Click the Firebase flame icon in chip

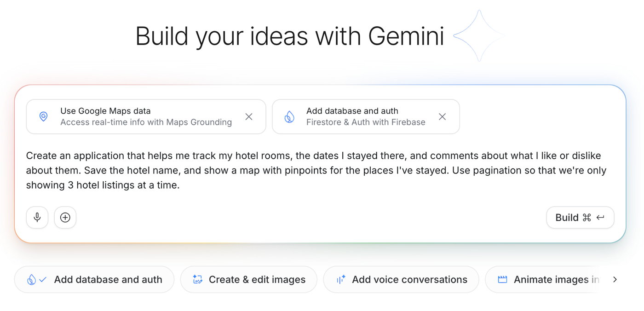[x=289, y=117]
